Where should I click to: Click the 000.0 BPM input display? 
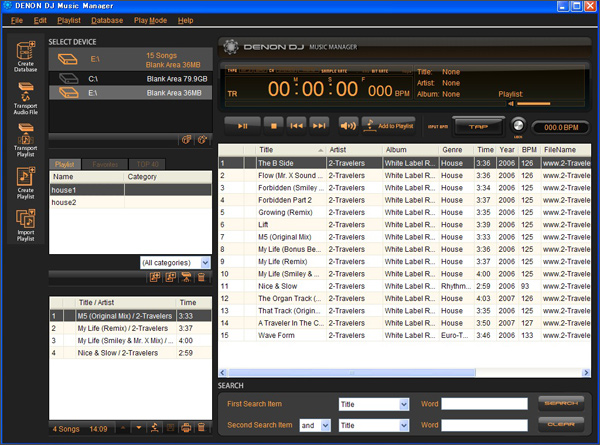[561, 127]
